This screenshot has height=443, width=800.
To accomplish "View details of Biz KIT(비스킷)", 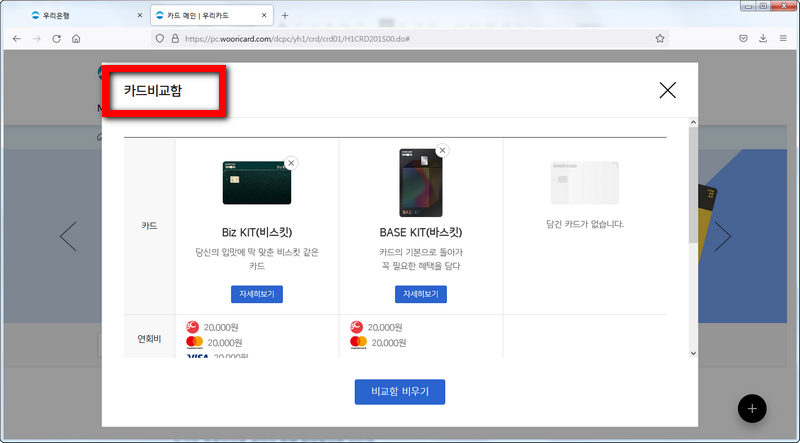I will click(x=257, y=294).
